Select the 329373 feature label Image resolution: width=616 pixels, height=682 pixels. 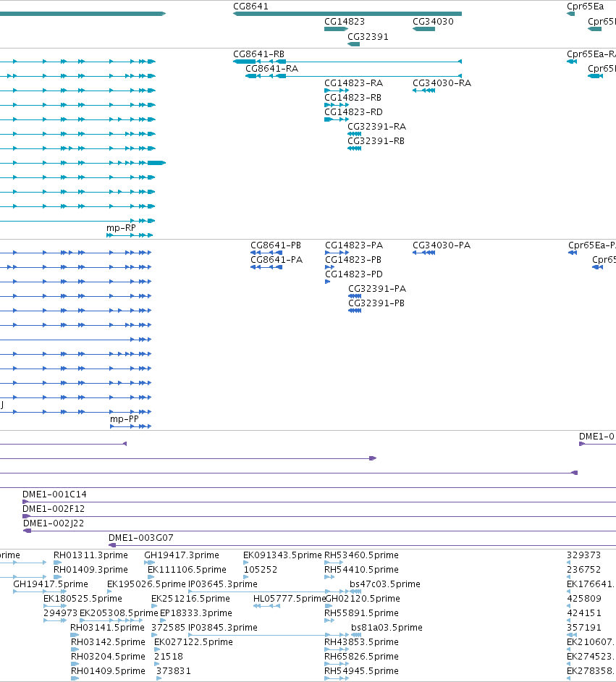[x=584, y=555]
